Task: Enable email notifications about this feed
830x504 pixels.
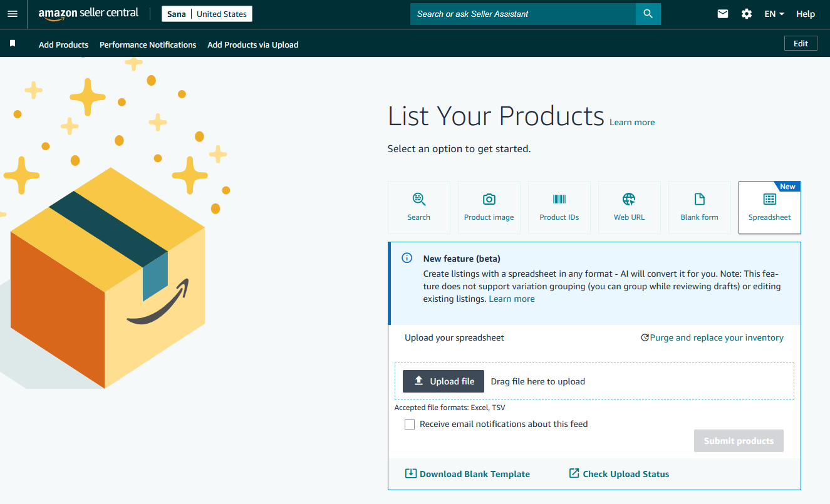Action: click(x=410, y=424)
